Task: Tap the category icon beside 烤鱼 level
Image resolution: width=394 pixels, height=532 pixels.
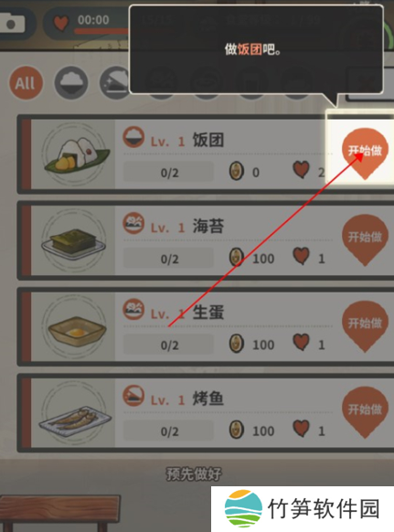Action: 133,396
